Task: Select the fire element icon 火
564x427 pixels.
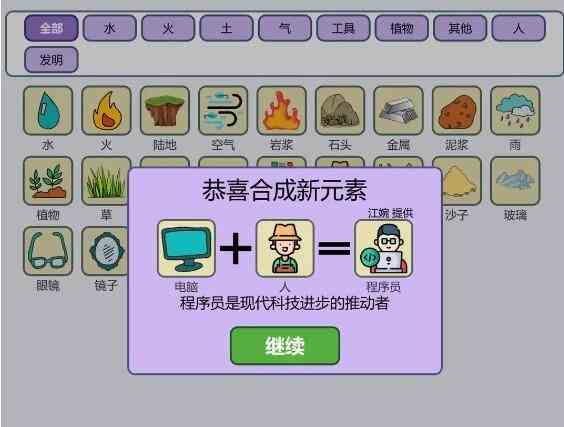Action: tap(106, 110)
